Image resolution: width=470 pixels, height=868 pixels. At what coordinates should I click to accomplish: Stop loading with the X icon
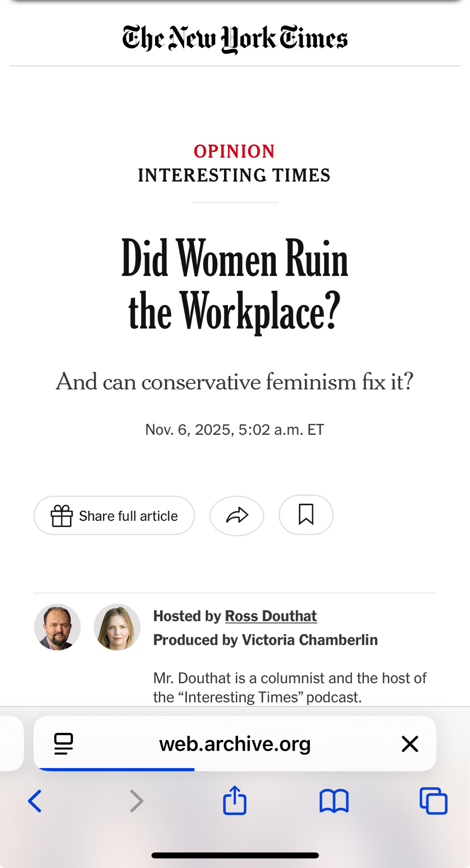pos(410,743)
